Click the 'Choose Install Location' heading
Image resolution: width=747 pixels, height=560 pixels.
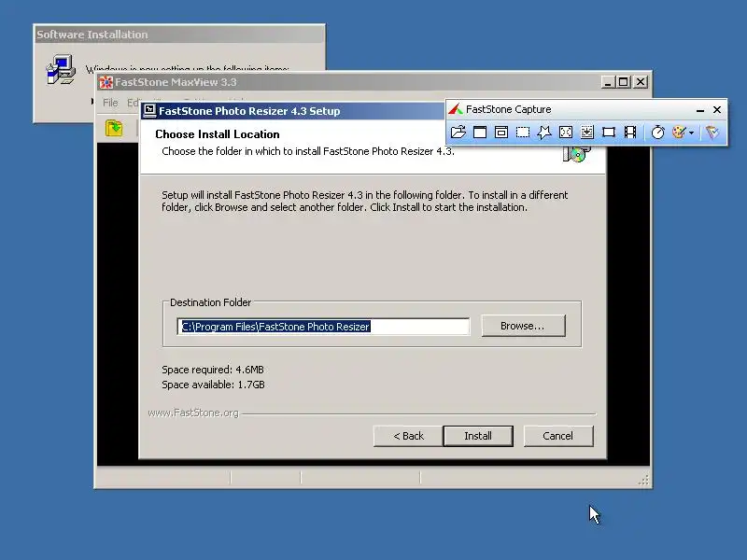click(x=218, y=134)
